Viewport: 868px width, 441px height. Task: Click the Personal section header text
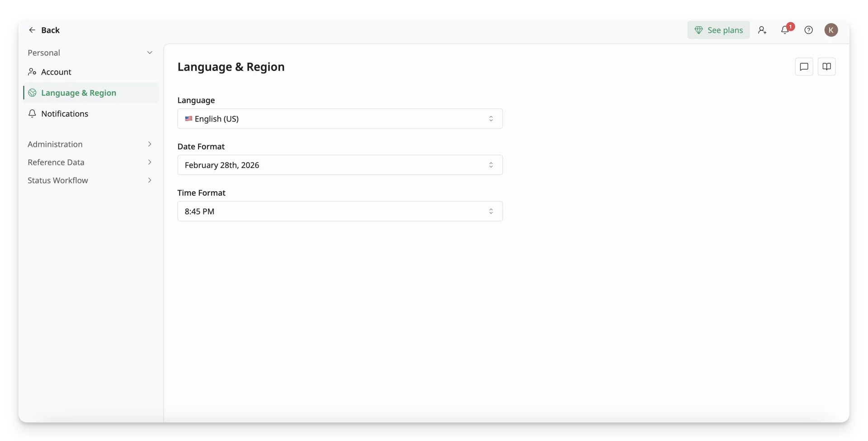click(x=44, y=53)
